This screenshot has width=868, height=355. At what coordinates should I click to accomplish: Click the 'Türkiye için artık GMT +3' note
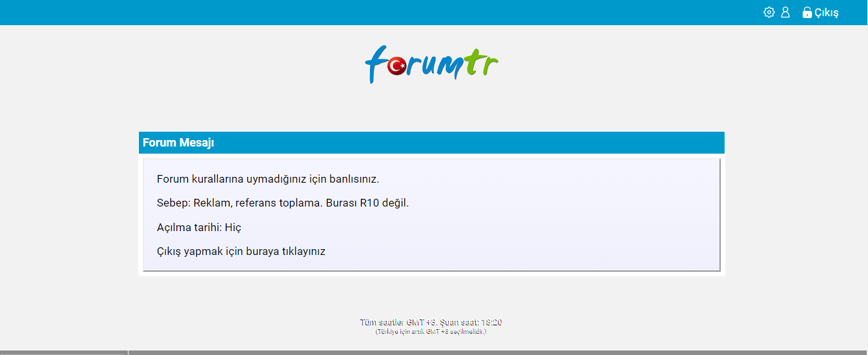[x=431, y=332]
